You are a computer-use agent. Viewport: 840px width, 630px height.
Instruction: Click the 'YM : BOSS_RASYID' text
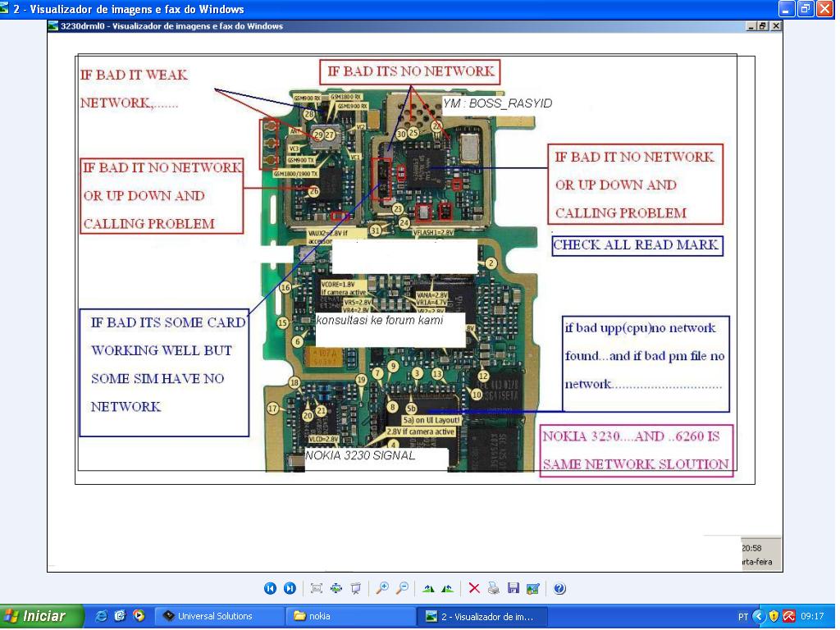click(497, 103)
